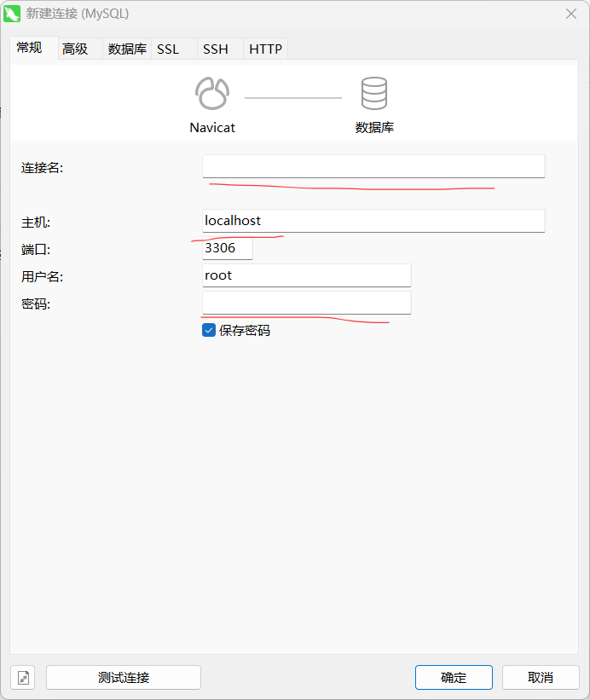Click the database cylinder icon
Screen dimensions: 590x700
(374, 93)
